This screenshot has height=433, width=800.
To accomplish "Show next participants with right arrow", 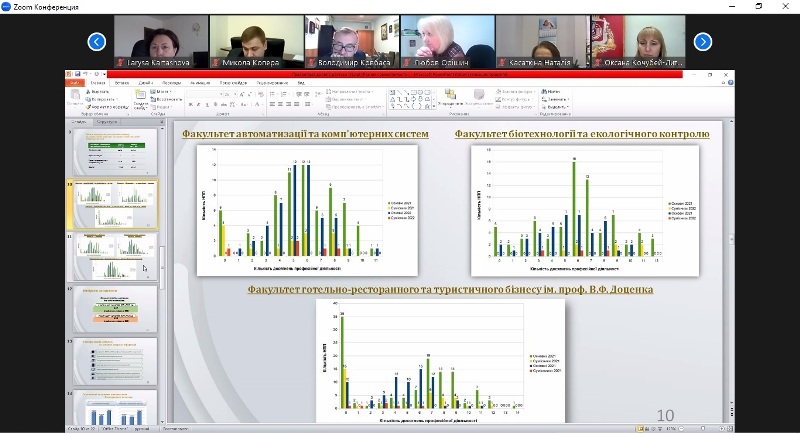I will tap(703, 42).
